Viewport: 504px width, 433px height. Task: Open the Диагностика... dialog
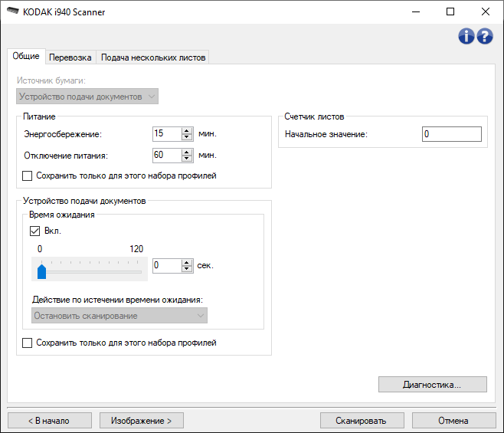tap(433, 385)
